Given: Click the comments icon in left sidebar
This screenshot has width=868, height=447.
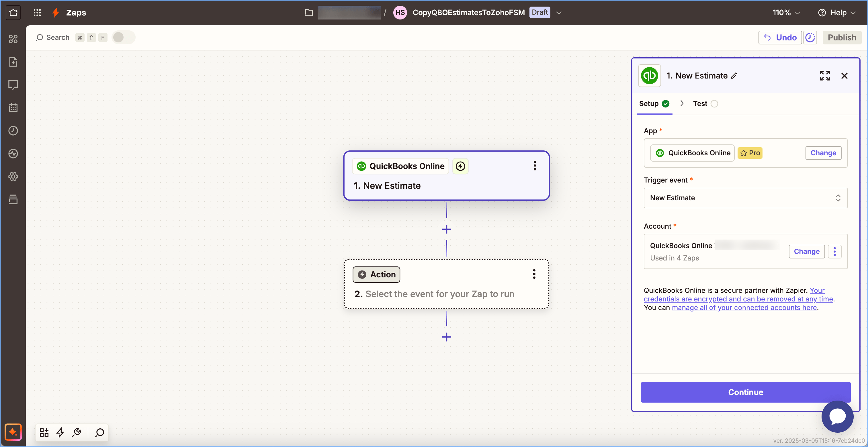Looking at the screenshot, I should (13, 85).
